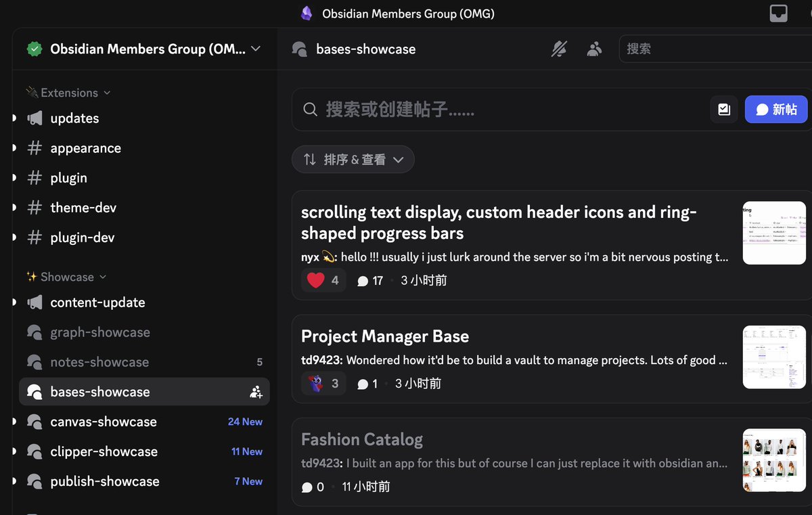Click the 7 New badge
Screen dimensions: 812x515
coord(248,481)
